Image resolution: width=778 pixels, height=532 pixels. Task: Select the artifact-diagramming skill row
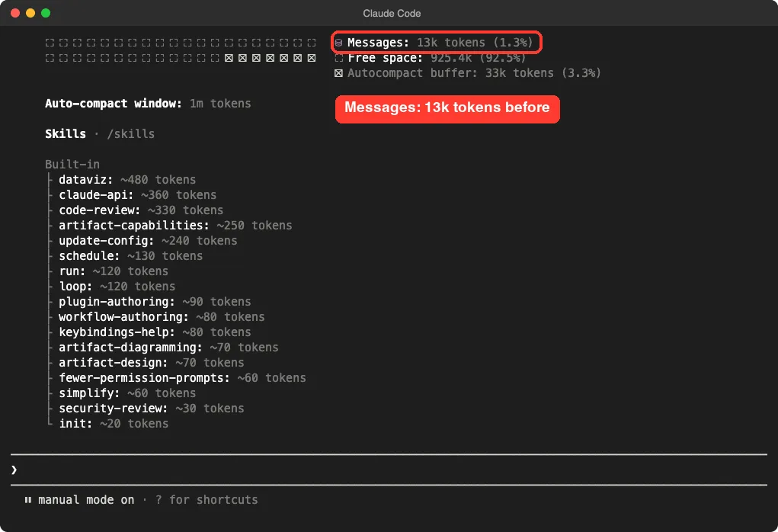coord(168,348)
